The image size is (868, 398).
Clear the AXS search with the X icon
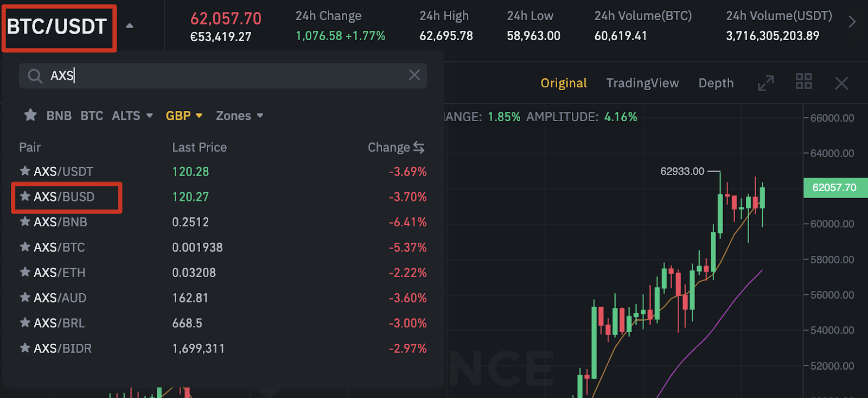pyautogui.click(x=414, y=75)
